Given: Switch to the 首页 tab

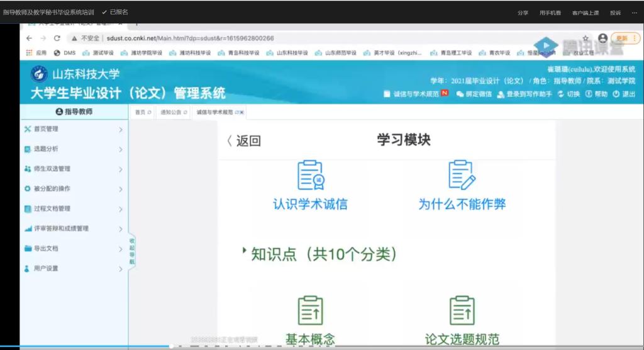Looking at the screenshot, I should (x=141, y=112).
